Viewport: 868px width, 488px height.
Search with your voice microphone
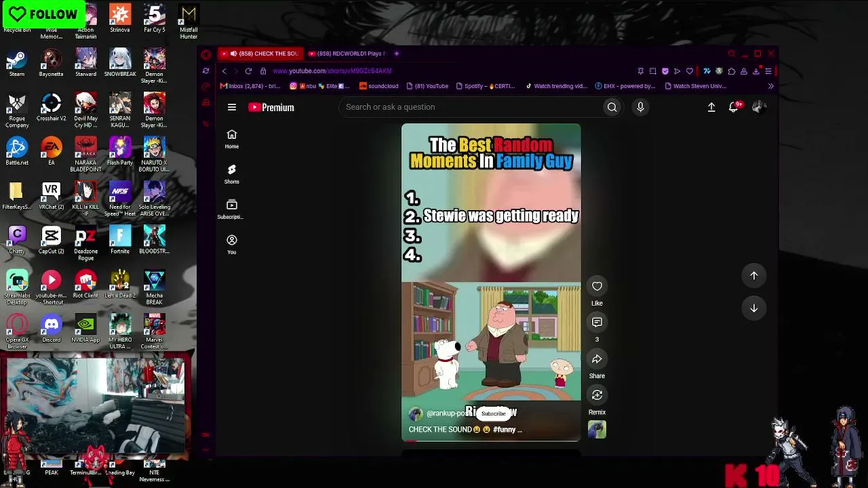tap(640, 107)
